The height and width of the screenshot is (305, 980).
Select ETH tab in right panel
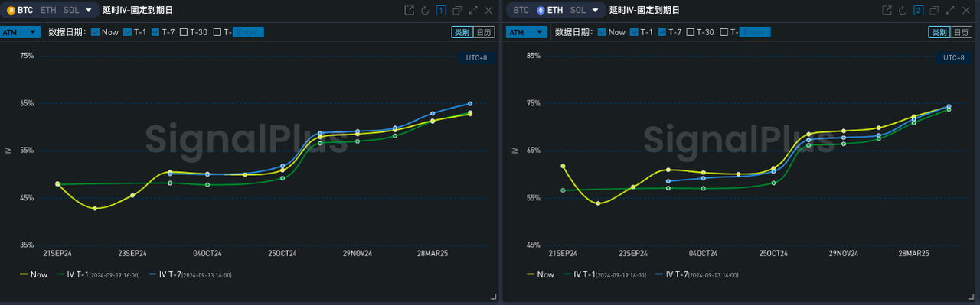(x=550, y=11)
